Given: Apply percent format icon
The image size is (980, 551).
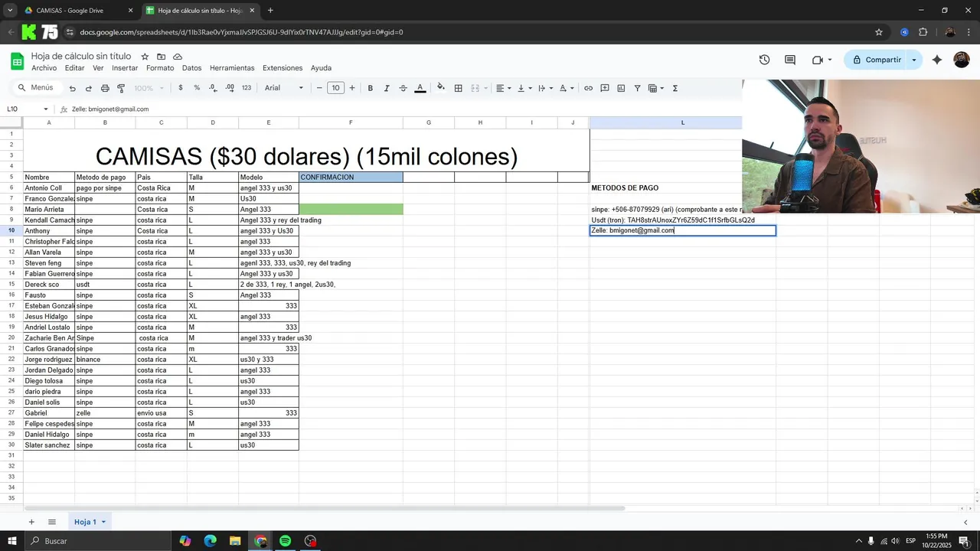Looking at the screenshot, I should point(197,88).
